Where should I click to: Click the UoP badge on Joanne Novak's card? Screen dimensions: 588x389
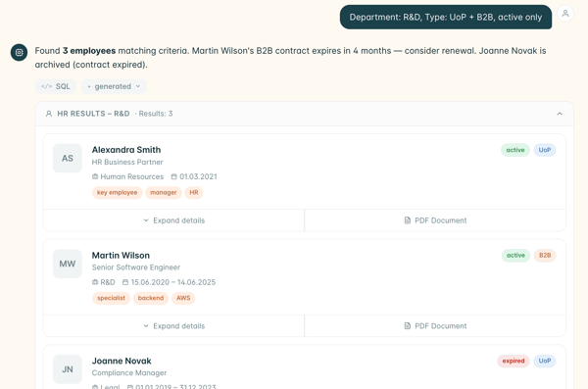point(545,361)
